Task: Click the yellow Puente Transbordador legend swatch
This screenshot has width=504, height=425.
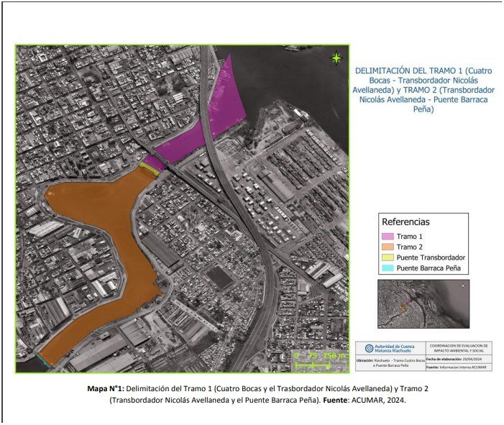Action: pos(388,257)
